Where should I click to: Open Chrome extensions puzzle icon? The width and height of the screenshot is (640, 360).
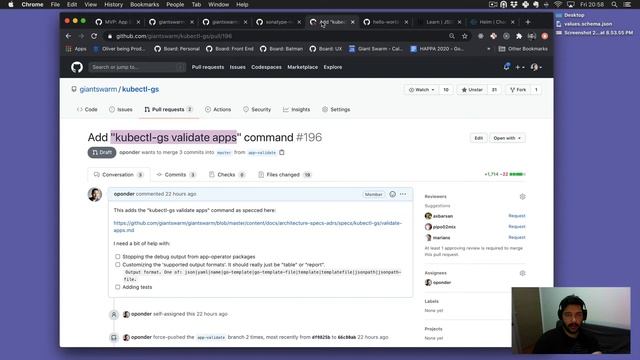[519, 36]
